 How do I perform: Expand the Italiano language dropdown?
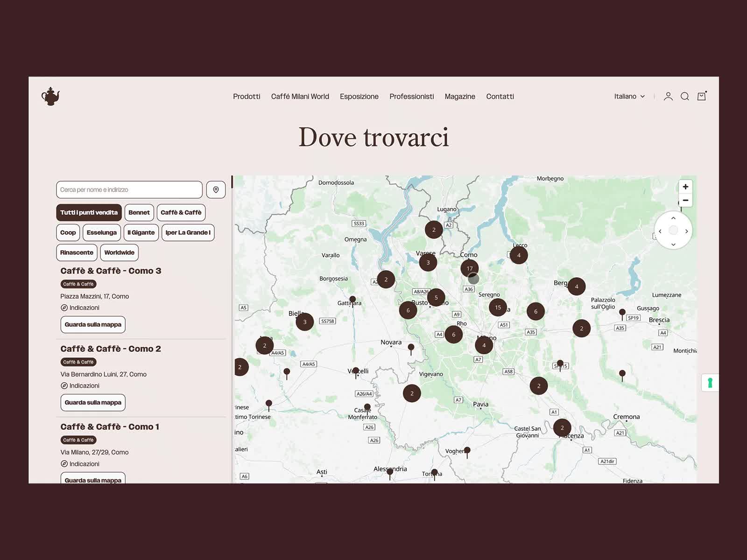pos(629,97)
